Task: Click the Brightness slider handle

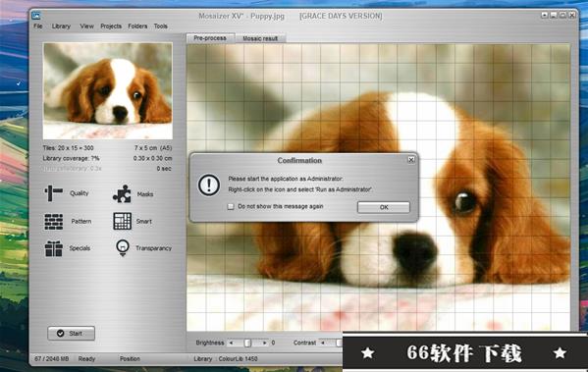Action: (x=247, y=343)
